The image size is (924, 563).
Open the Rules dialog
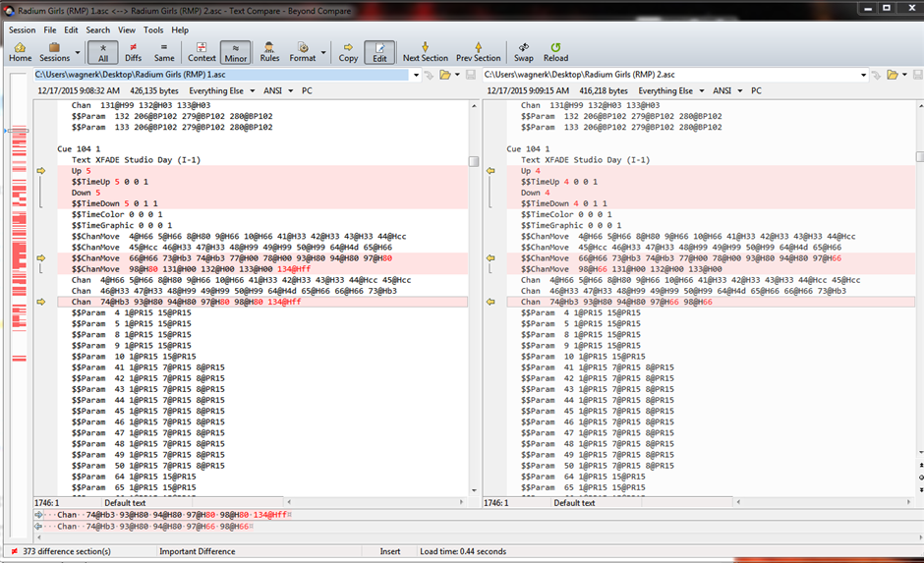coord(269,52)
